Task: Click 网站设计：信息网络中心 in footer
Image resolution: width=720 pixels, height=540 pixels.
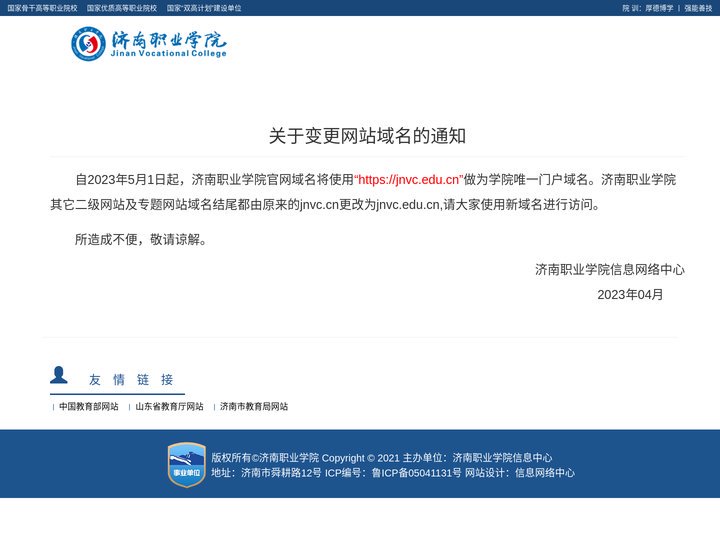Action: click(x=520, y=473)
